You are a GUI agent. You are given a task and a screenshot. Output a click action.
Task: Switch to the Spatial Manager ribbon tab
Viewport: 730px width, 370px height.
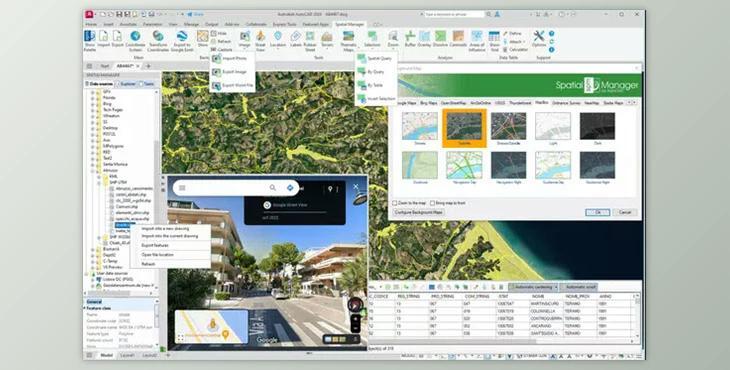click(x=350, y=24)
